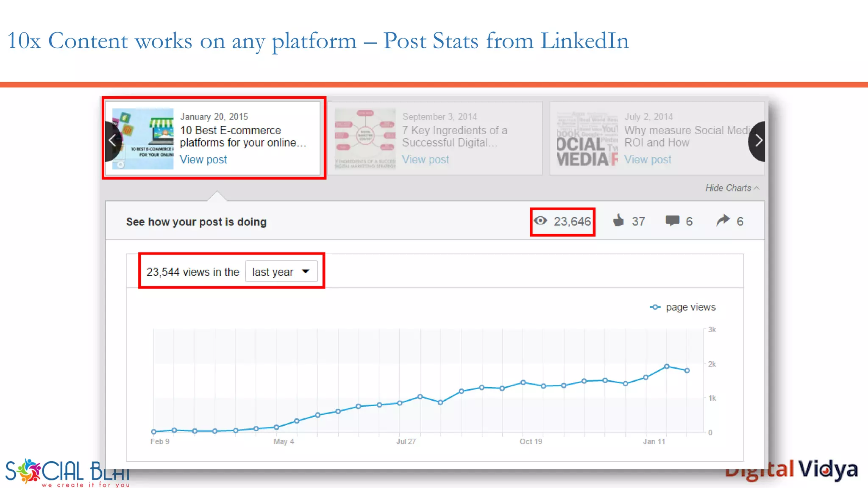Click the 'Jul 27' axis label
Viewport: 868px width, 488px height.
(406, 441)
